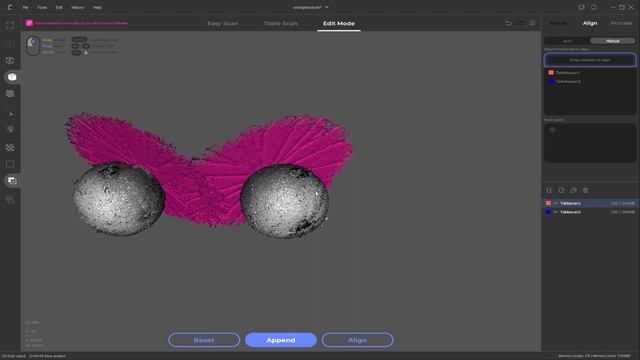Click the checkerboard icon in the left sidebar

10,147
